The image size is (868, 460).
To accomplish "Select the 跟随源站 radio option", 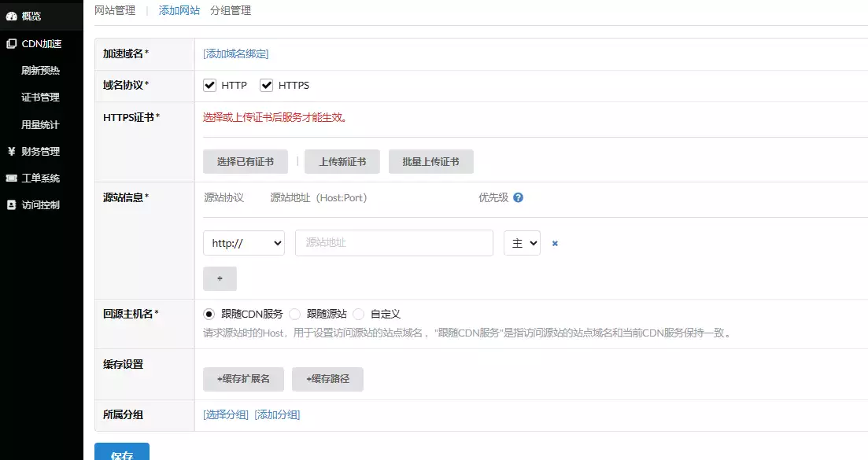I will (x=295, y=314).
